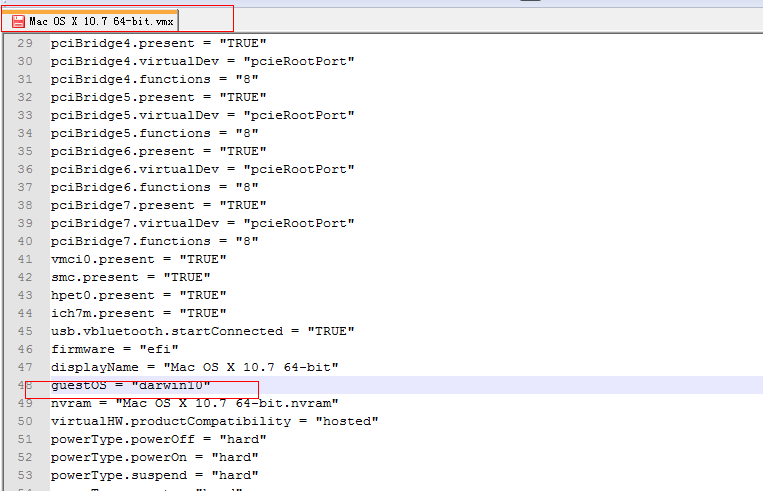Click line number 50 in the margin
Screen dimensions: 763x491
[25, 421]
